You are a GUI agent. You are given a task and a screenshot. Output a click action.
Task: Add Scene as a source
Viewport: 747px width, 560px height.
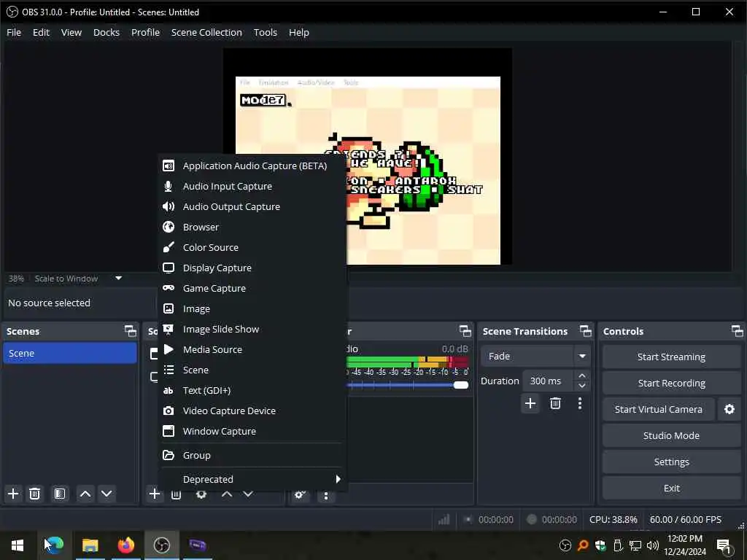252,370
